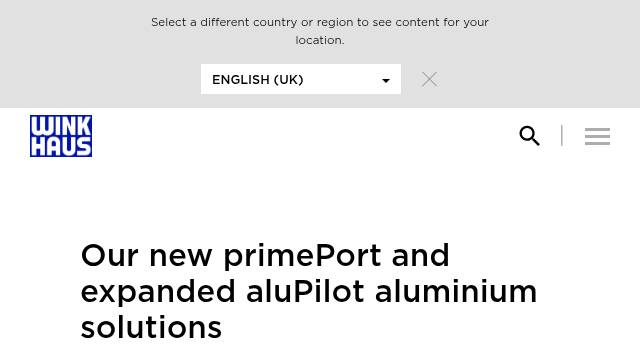This screenshot has width=640, height=360.
Task: Go to homepage via Winkhaus logo
Action: click(61, 136)
